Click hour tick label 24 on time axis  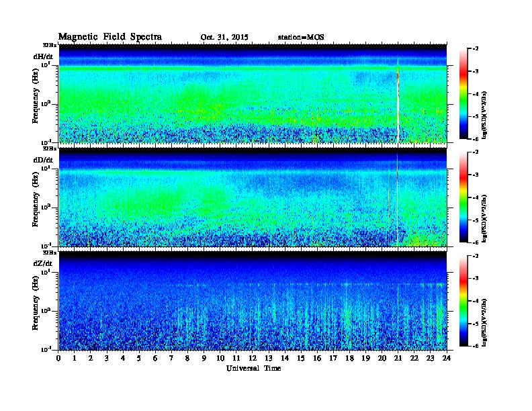(447, 358)
